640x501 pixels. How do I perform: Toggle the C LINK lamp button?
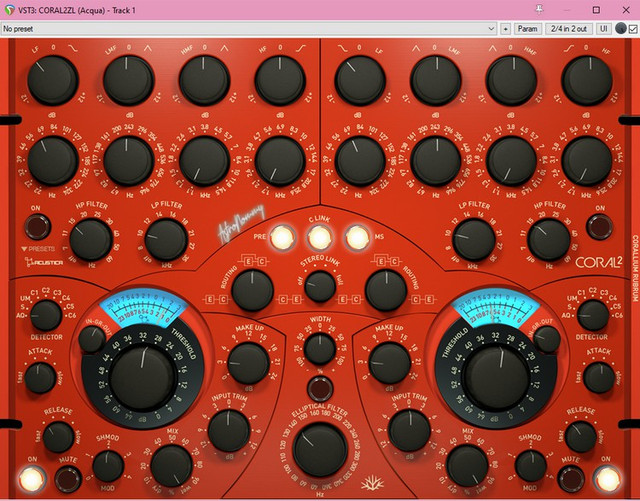coord(320,238)
